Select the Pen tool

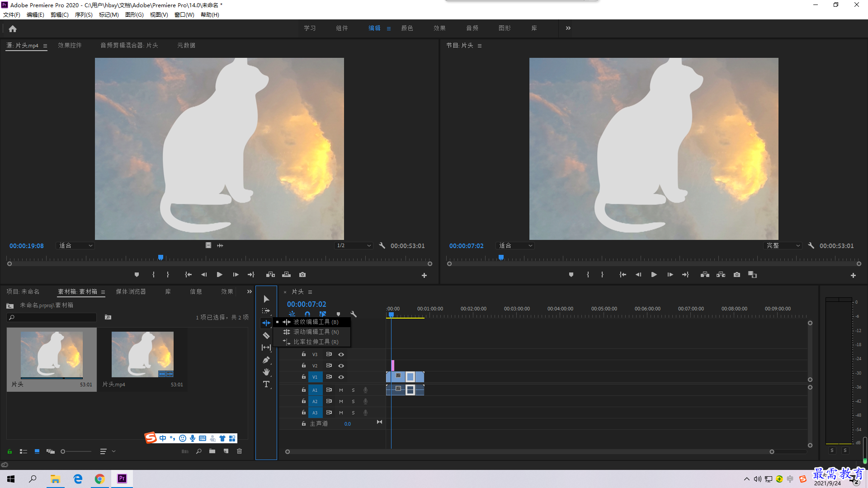pos(266,360)
